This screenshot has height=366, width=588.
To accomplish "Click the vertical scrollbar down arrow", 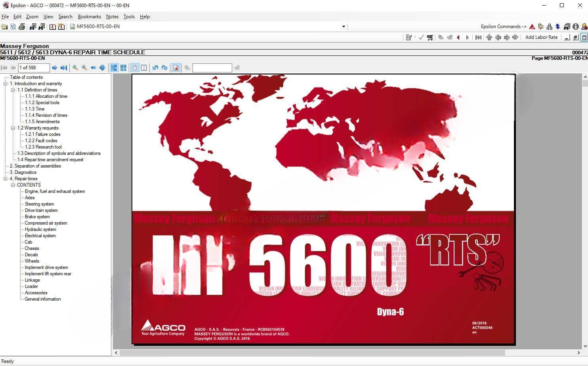I will pos(585,346).
